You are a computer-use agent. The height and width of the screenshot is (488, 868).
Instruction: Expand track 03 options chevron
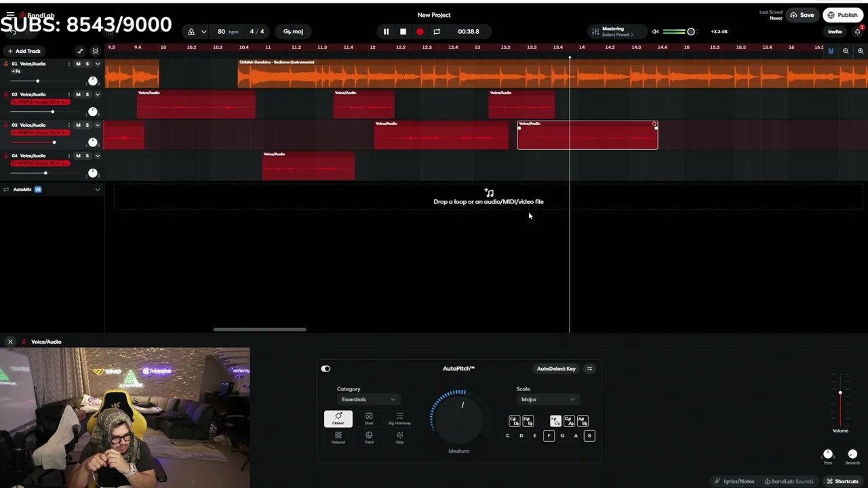coord(98,125)
